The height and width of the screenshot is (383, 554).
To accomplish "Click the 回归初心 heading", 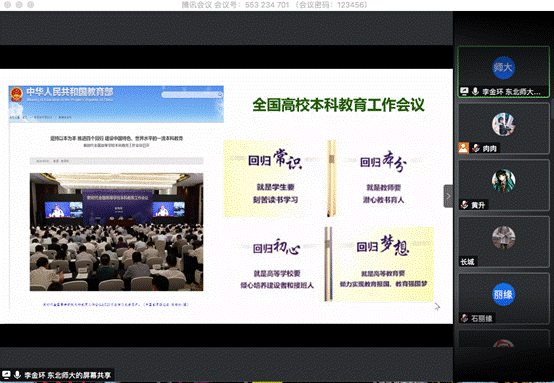I will tap(277, 247).
